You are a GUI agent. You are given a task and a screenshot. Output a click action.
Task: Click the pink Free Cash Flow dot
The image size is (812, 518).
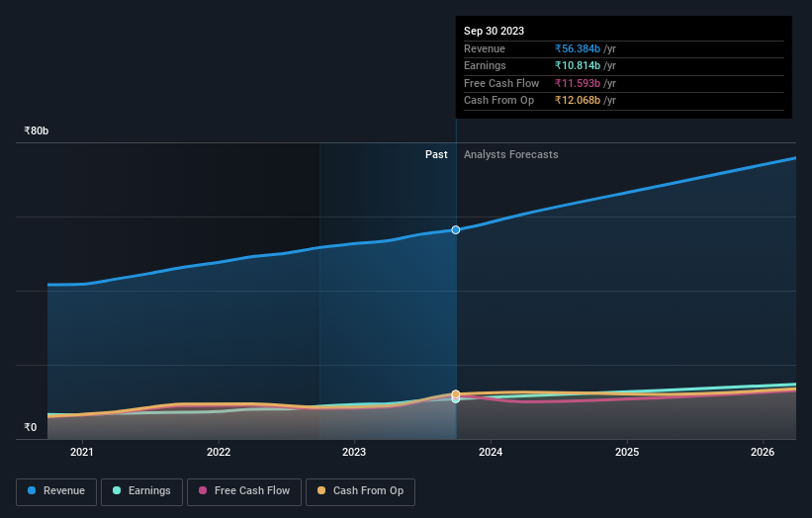click(203, 490)
